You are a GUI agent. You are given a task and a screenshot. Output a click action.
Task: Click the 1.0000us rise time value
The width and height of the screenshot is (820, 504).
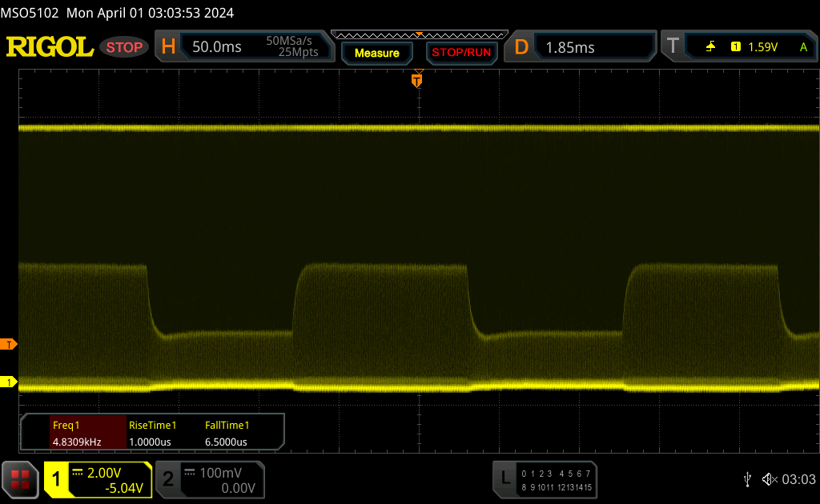tap(150, 442)
